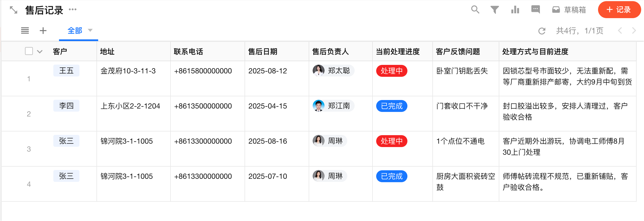
Task: Click the expand arrows icon beside 售后记录
Action: click(x=14, y=10)
